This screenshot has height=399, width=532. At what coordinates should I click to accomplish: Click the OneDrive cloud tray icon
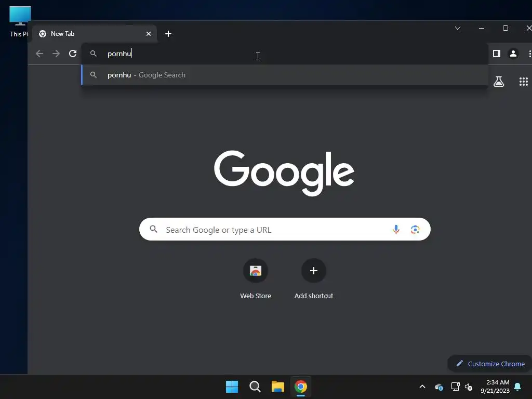pyautogui.click(x=439, y=387)
